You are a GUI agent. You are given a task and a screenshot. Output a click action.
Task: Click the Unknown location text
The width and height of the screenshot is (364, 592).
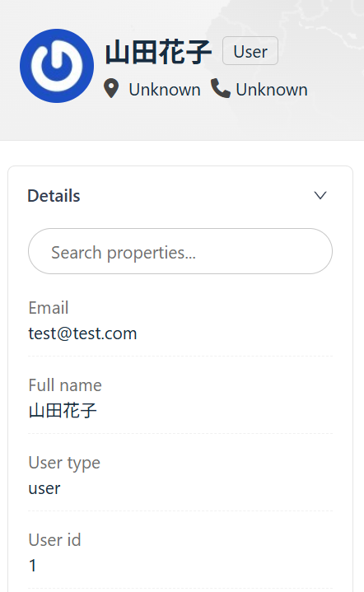165,90
